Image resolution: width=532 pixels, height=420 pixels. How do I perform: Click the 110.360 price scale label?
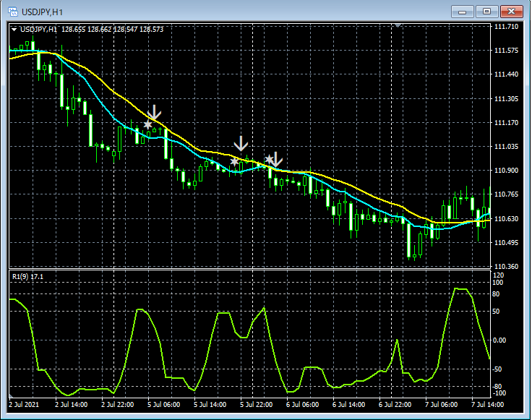pyautogui.click(x=506, y=267)
